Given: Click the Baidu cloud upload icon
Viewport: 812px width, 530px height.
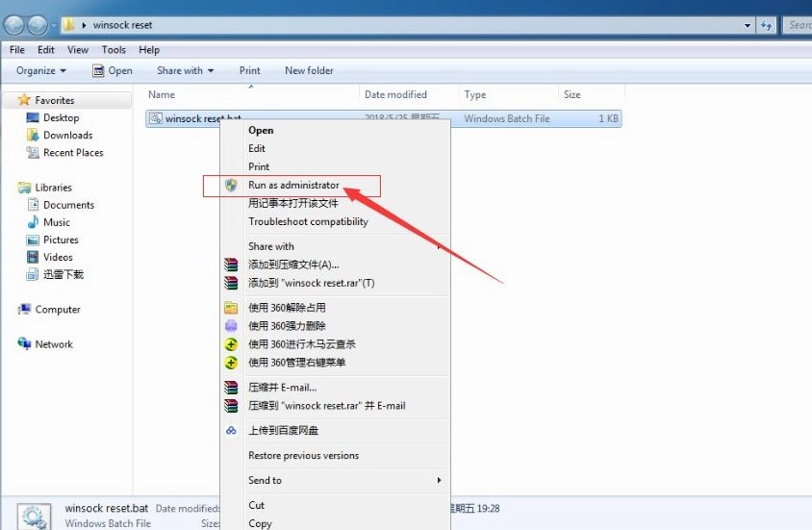Looking at the screenshot, I should point(231,431).
